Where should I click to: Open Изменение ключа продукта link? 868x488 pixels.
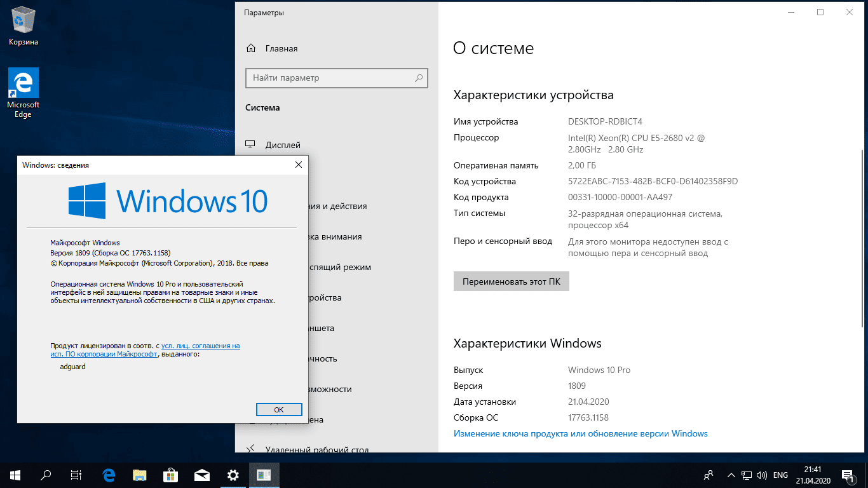coord(580,433)
